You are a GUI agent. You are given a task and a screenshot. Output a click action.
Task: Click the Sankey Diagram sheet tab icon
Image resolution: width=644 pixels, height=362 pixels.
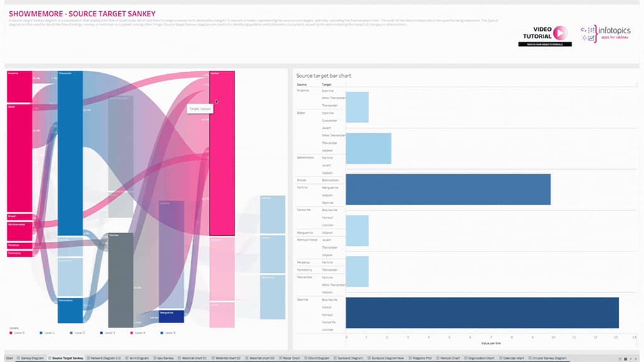click(18, 358)
